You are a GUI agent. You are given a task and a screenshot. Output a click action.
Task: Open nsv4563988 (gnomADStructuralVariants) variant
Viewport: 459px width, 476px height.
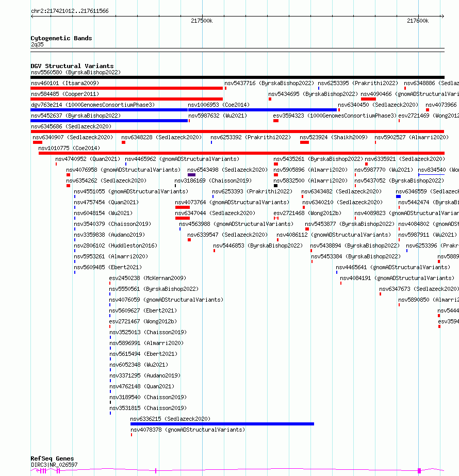tap(236, 224)
